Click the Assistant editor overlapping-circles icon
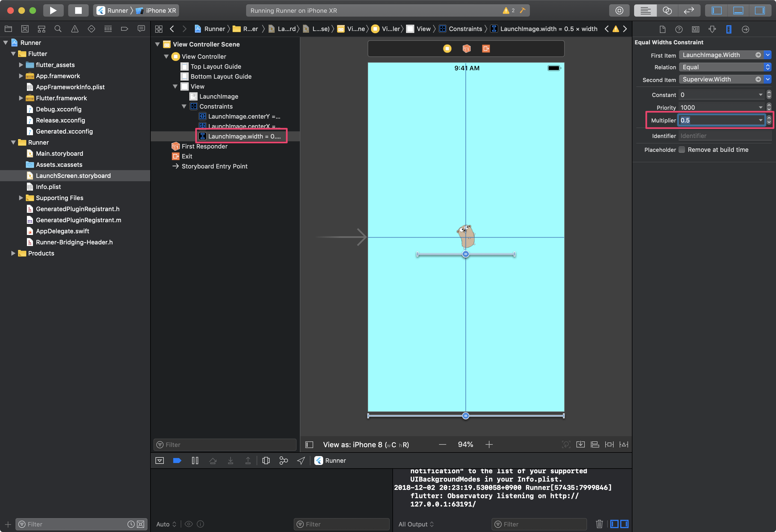The image size is (776, 532). pyautogui.click(x=667, y=10)
